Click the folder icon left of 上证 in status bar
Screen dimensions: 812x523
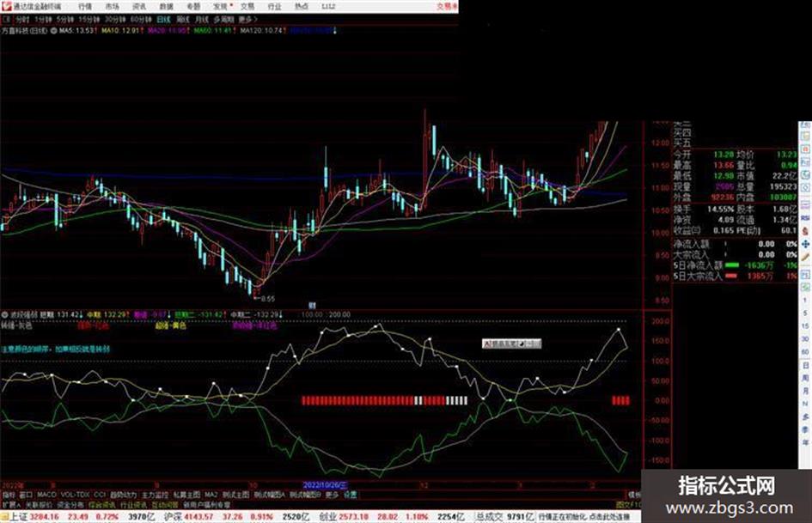4,517
